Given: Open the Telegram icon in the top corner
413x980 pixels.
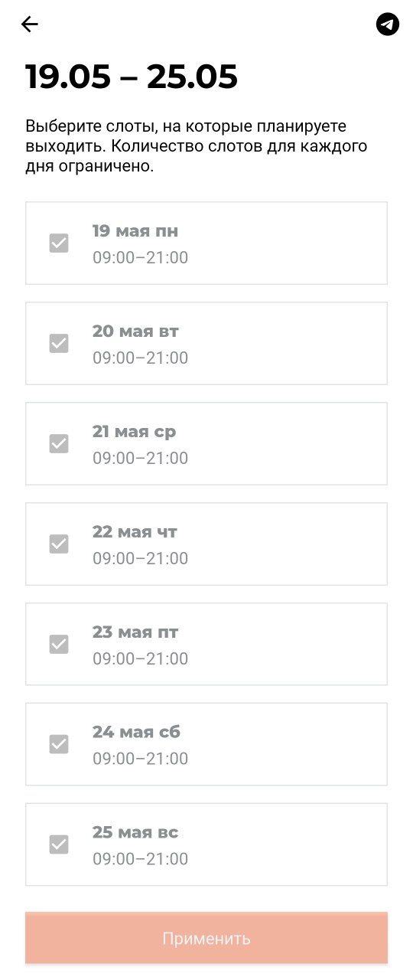Looking at the screenshot, I should [388, 24].
